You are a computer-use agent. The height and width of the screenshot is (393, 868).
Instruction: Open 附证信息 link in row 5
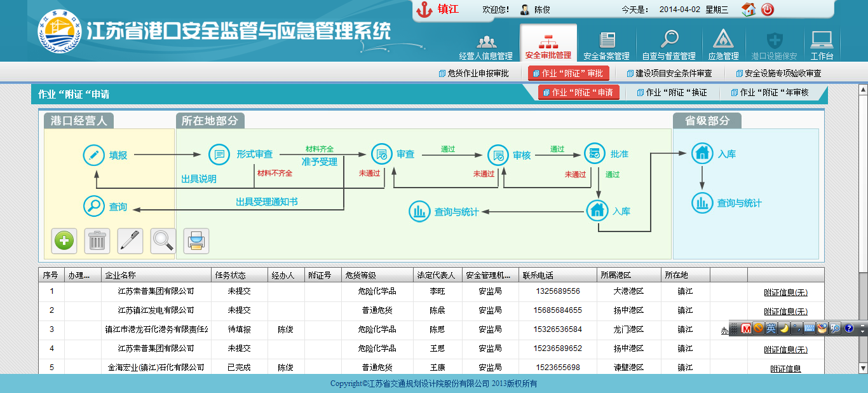pos(785,368)
